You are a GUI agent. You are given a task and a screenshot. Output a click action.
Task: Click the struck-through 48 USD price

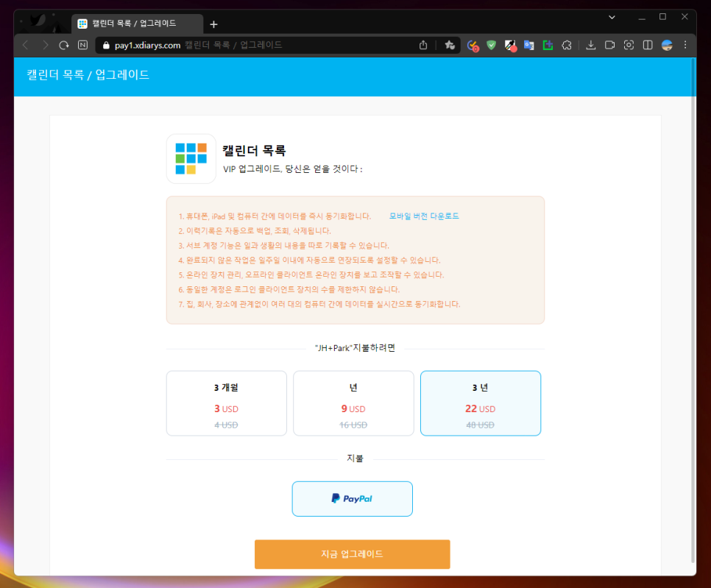(480, 425)
